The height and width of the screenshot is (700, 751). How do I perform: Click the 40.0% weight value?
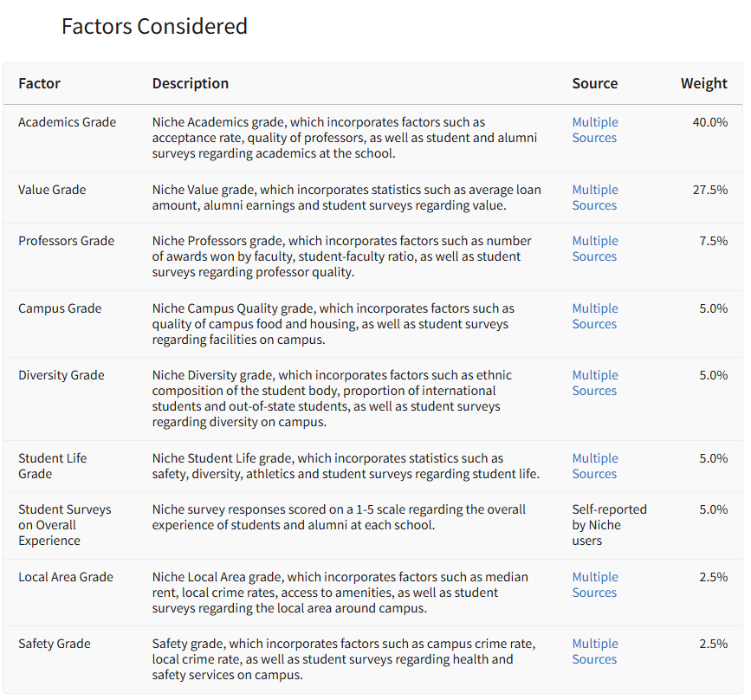click(x=709, y=122)
